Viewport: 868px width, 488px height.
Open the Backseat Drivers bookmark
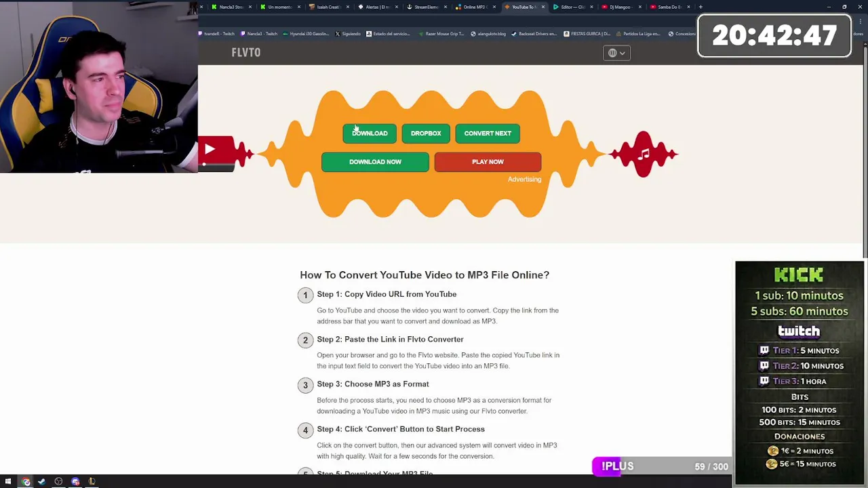click(x=534, y=34)
